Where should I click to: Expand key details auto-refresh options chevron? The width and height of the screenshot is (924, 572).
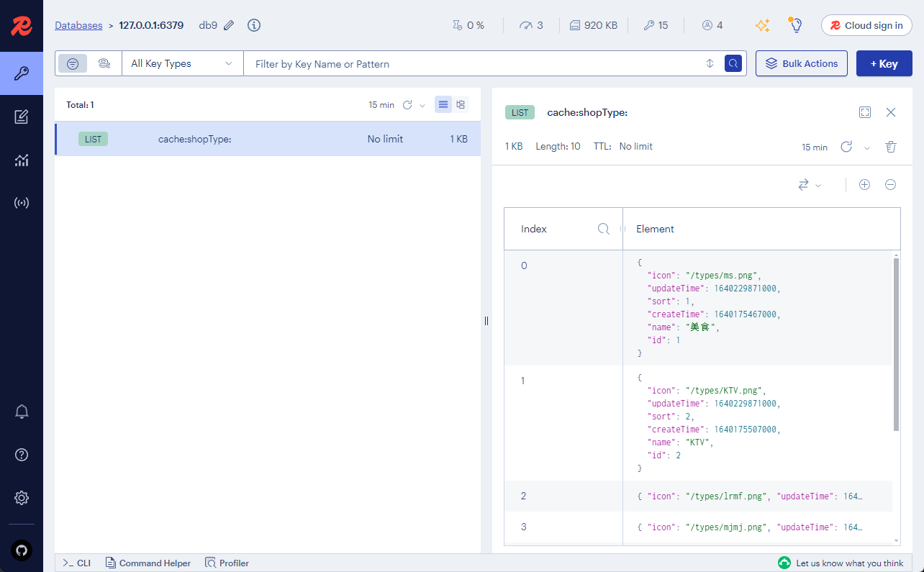coord(867,147)
